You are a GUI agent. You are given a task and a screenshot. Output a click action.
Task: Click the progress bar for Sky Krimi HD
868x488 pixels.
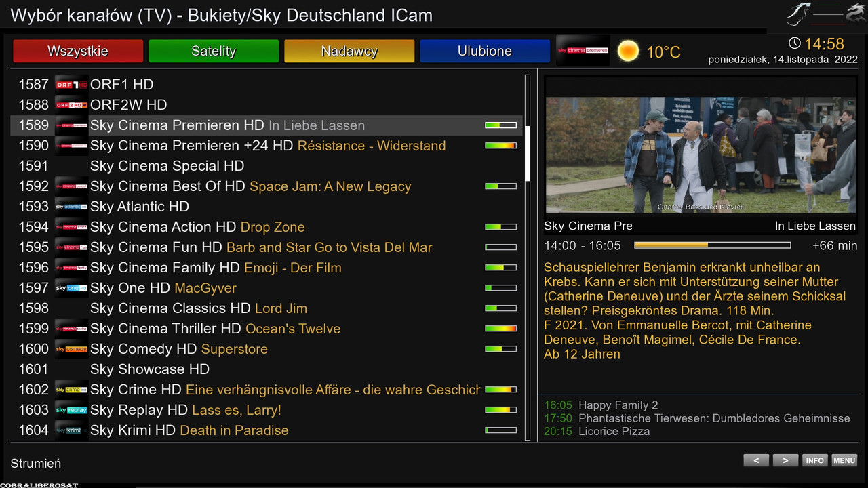pos(500,430)
